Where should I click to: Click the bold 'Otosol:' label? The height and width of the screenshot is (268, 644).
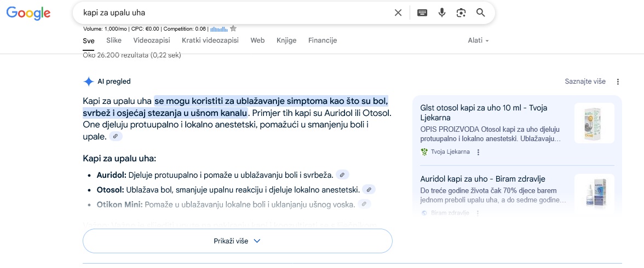click(x=110, y=190)
